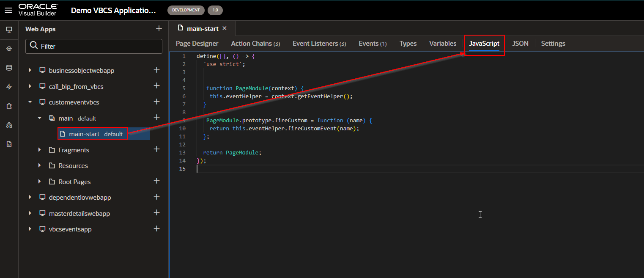Open the Web Apps navigator icon
This screenshot has width=644, height=278.
click(x=9, y=29)
